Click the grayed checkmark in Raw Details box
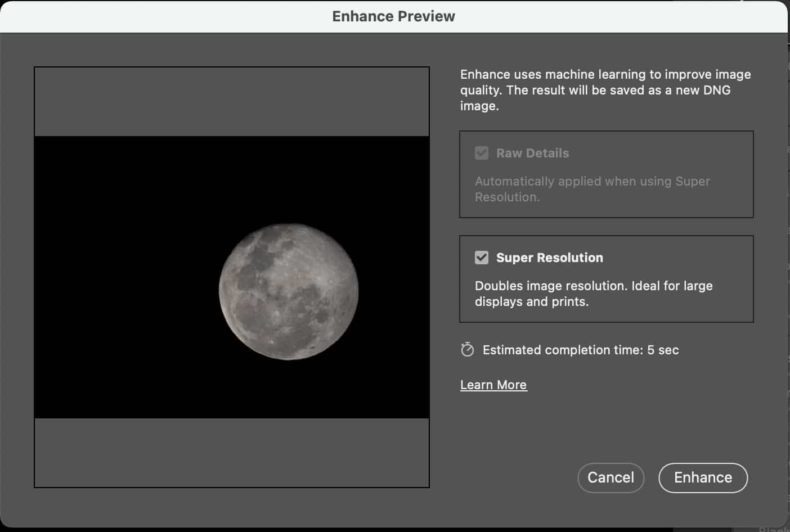The image size is (790, 532). (x=482, y=152)
